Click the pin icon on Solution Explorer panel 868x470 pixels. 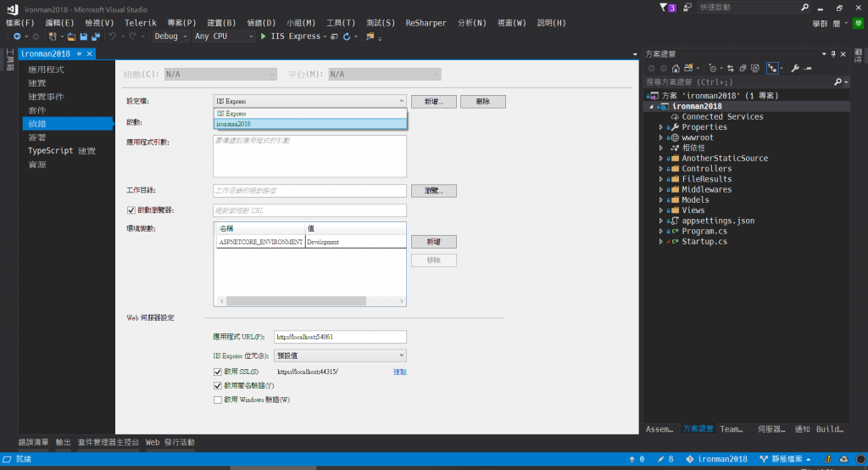[833, 53]
